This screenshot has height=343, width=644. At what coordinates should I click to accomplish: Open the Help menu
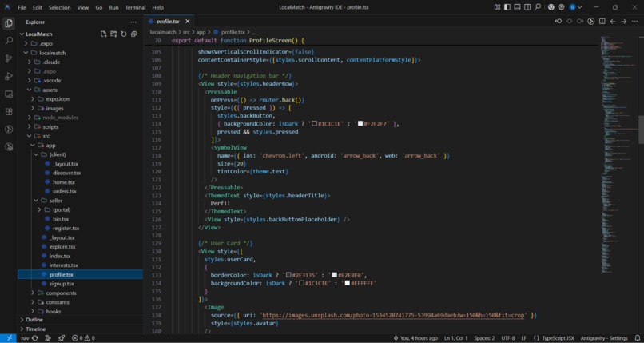157,7
